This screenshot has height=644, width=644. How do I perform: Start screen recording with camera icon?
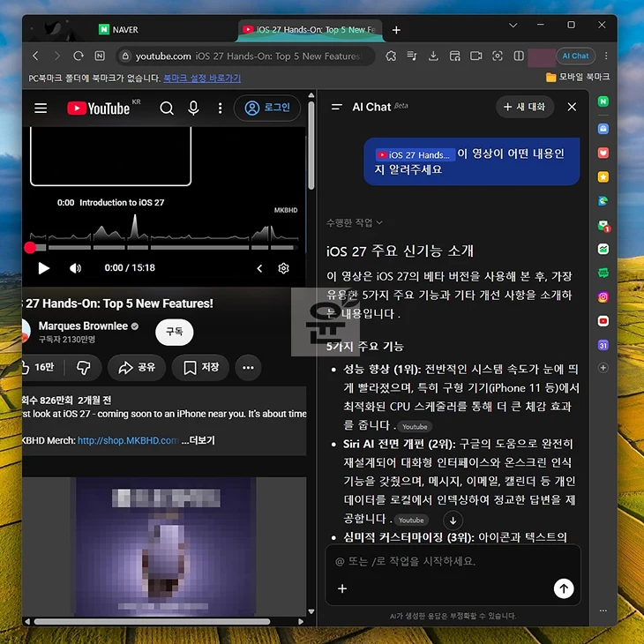tap(476, 56)
